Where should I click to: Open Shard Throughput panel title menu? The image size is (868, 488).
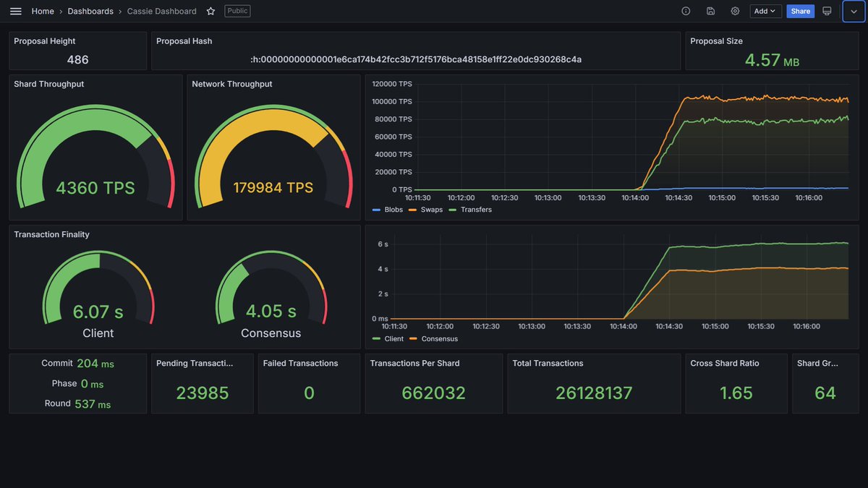click(x=48, y=84)
